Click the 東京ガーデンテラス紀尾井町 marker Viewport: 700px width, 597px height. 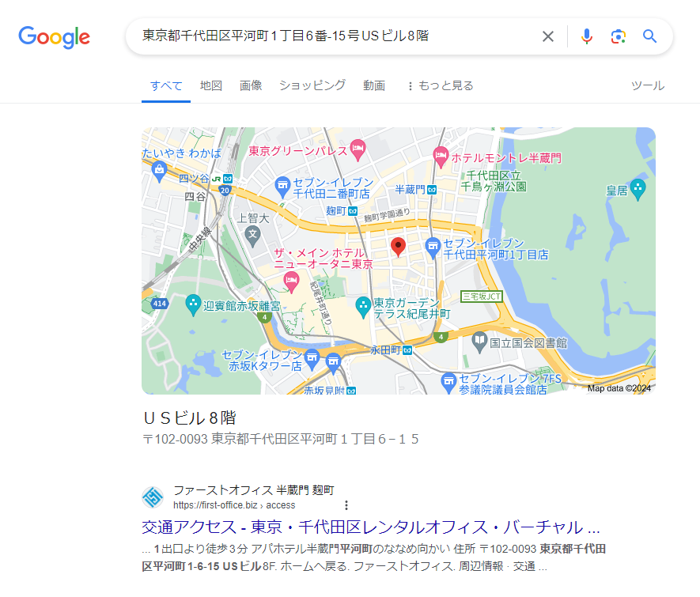tap(363, 307)
